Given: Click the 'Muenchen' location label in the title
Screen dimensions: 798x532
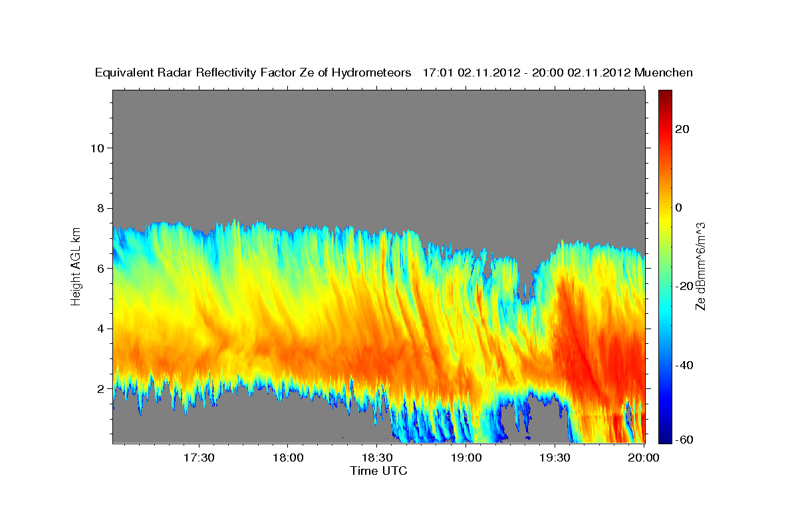Looking at the screenshot, I should (x=664, y=73).
